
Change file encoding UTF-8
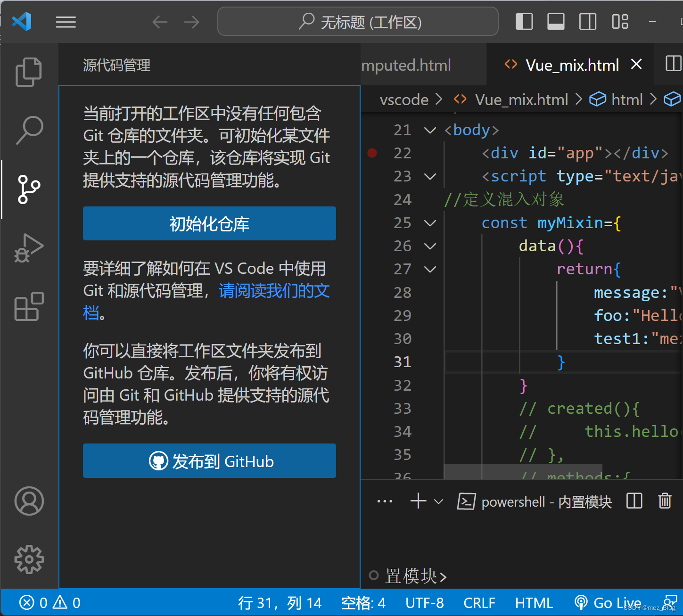[425, 603]
